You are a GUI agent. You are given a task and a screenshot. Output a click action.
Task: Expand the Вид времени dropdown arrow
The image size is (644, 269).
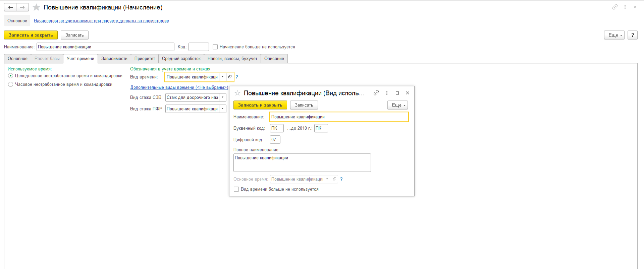point(222,77)
